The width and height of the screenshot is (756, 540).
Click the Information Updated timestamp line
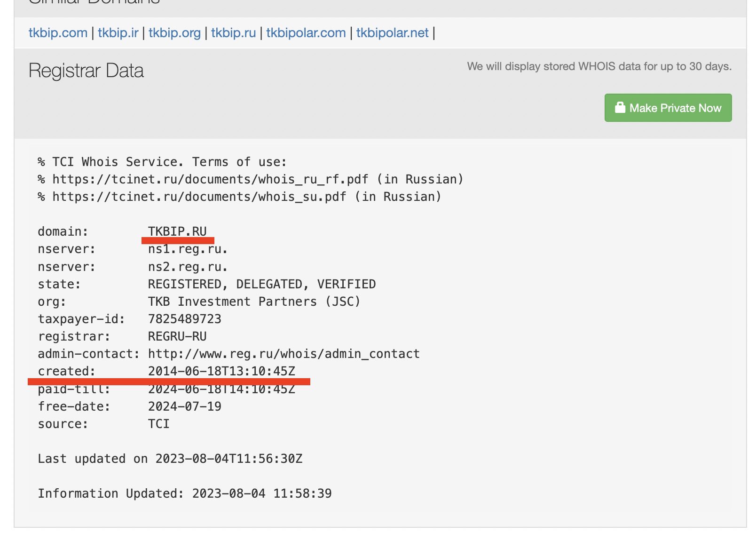[185, 493]
